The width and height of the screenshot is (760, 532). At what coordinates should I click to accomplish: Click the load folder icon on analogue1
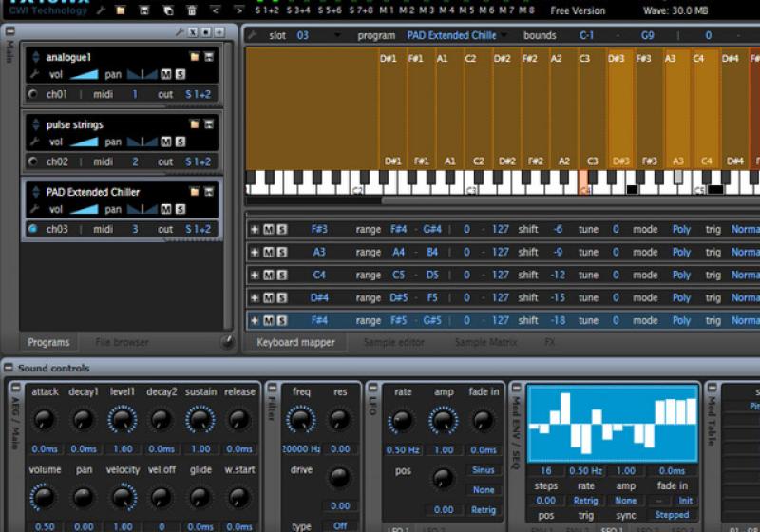pyautogui.click(x=194, y=58)
